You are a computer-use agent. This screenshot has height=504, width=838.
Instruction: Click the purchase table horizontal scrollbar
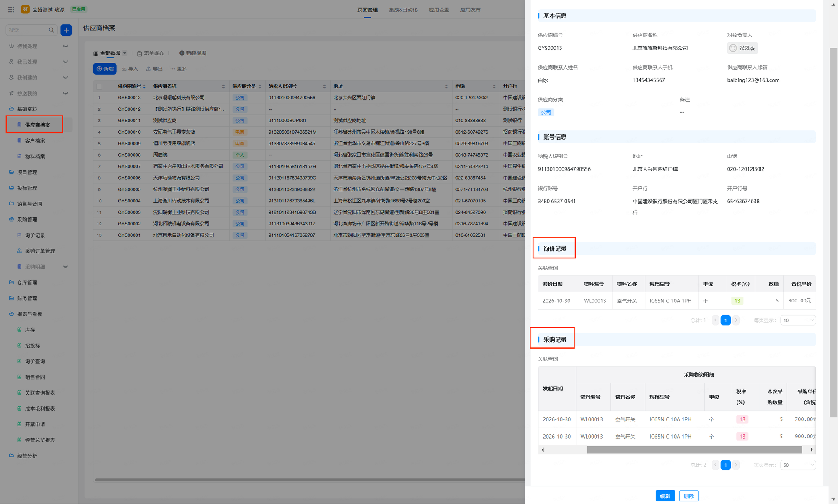694,450
